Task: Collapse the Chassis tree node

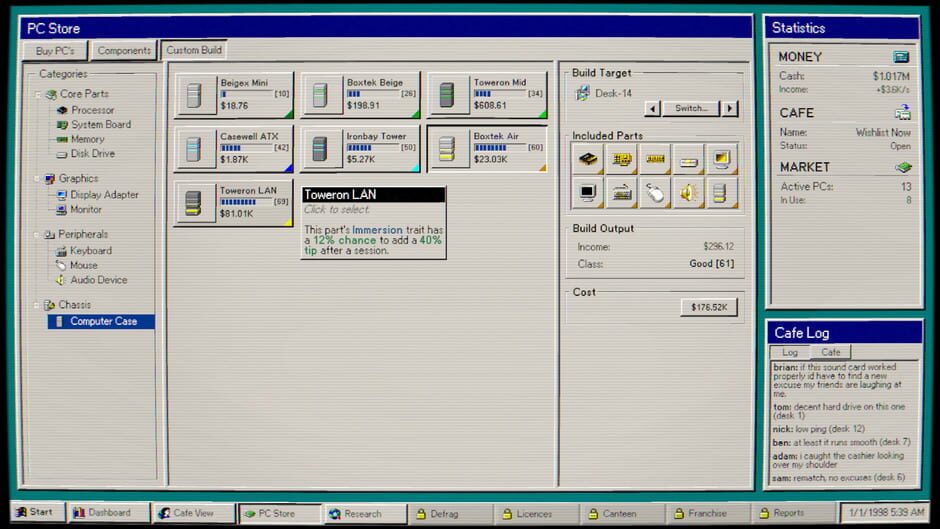Action: coord(38,305)
